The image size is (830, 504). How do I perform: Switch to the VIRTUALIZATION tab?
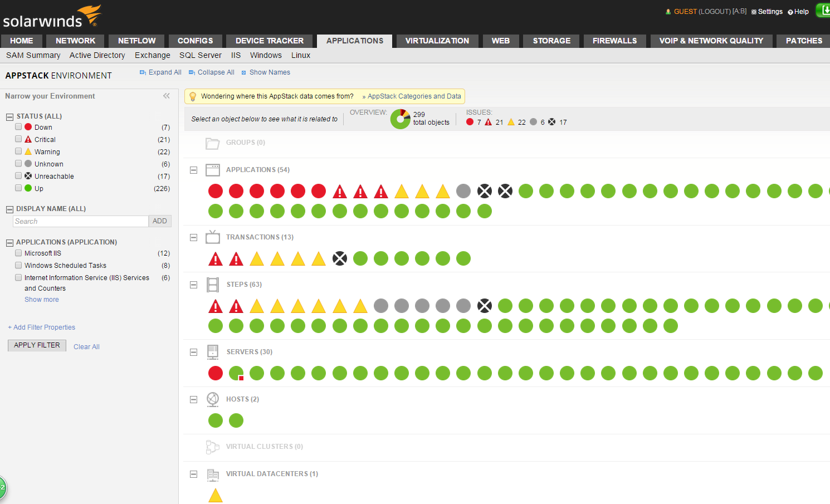click(x=437, y=41)
